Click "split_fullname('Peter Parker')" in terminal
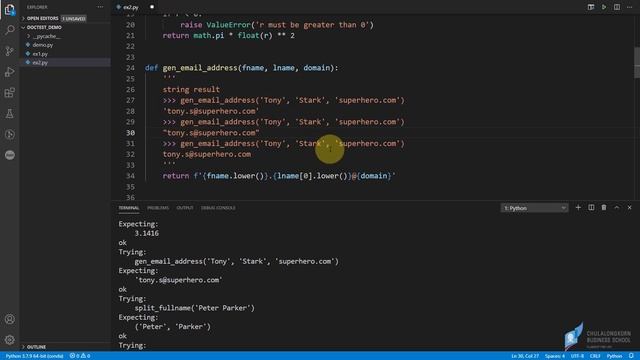 194,308
